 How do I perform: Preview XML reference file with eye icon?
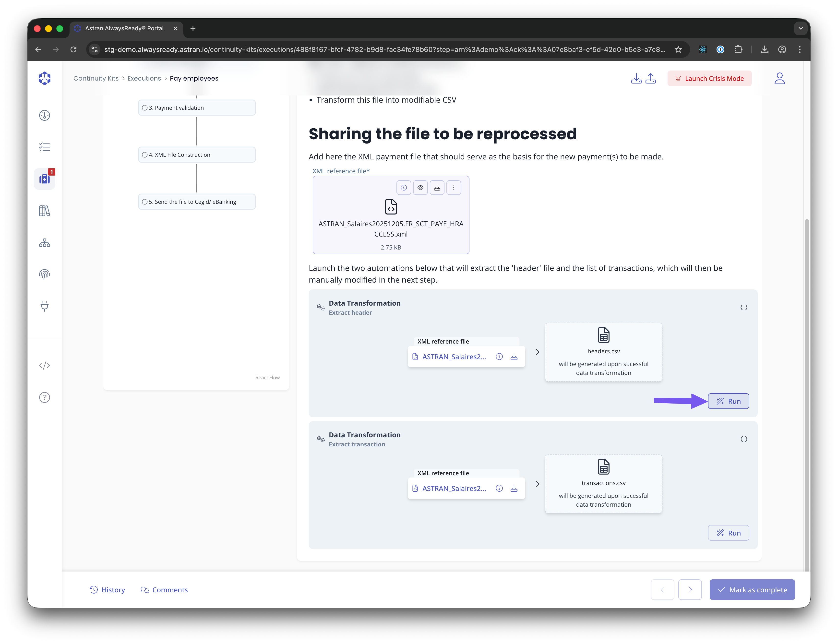pyautogui.click(x=420, y=188)
